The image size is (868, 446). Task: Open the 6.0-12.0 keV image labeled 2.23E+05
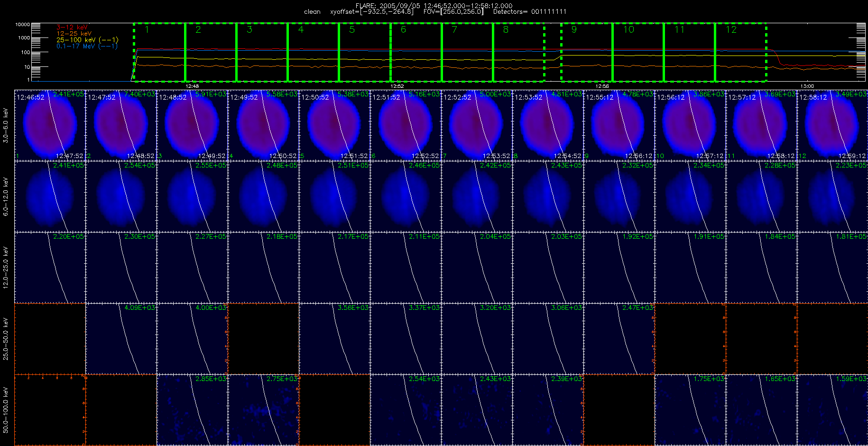click(832, 196)
